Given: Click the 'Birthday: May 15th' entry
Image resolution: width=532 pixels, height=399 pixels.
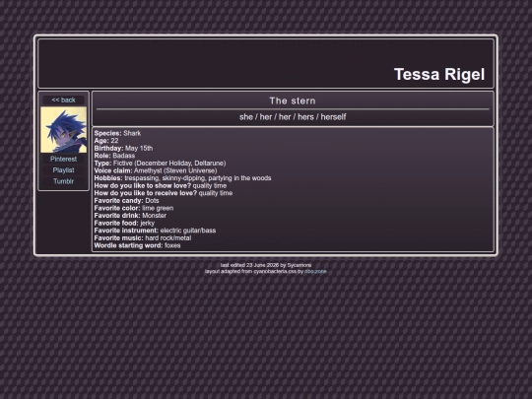Looking at the screenshot, I should pyautogui.click(x=123, y=148).
